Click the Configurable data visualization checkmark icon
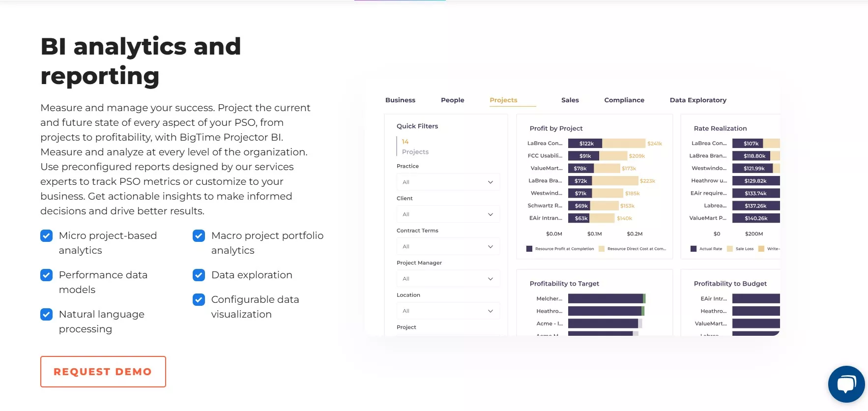 [x=199, y=300]
